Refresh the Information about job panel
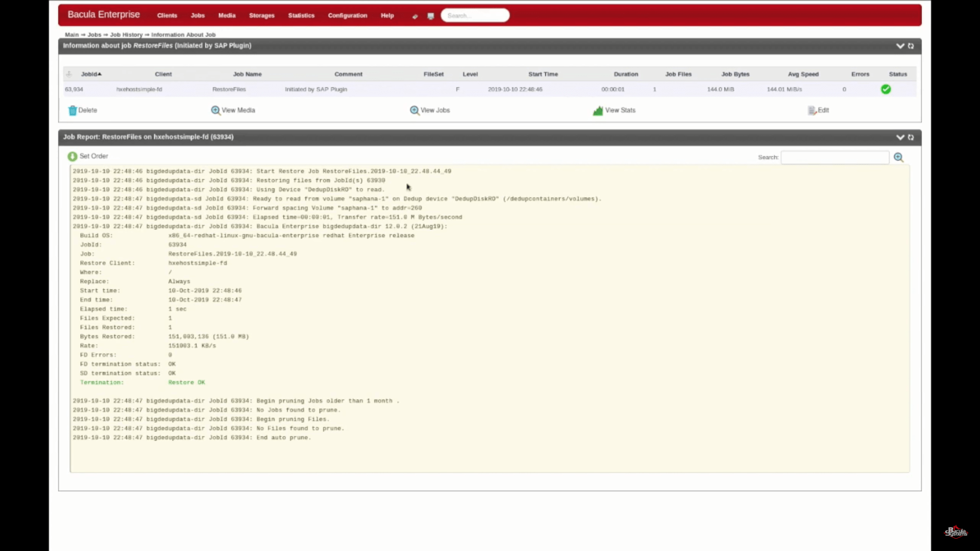Image resolution: width=980 pixels, height=551 pixels. (x=911, y=46)
